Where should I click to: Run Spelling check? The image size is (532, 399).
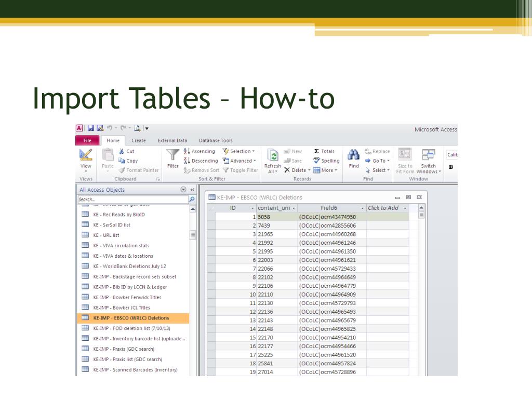click(x=326, y=161)
